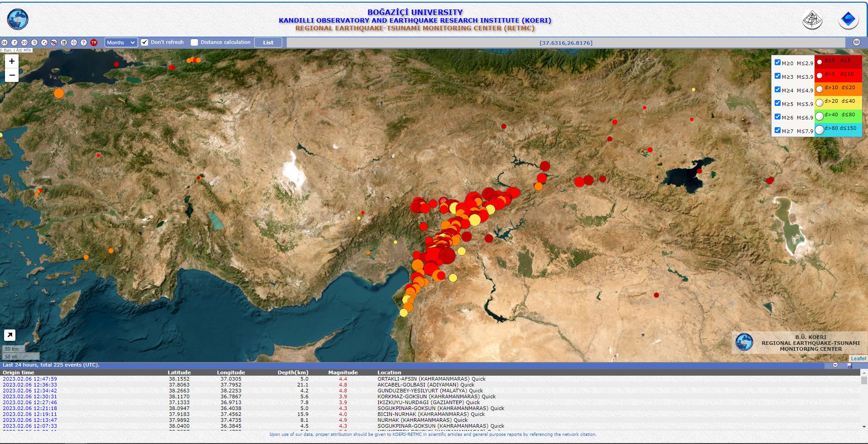The height and width of the screenshot is (444, 868).
Task: Zoom out of the map
Action: (12, 75)
